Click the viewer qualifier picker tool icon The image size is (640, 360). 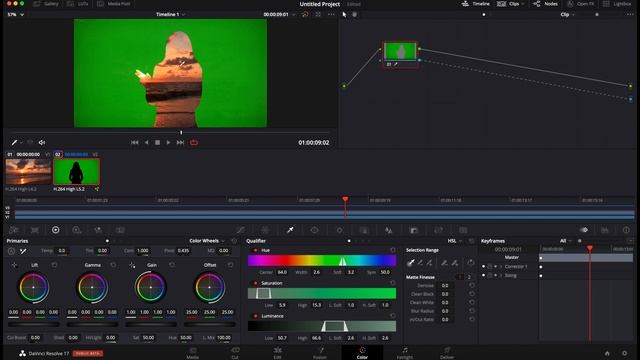pyautogui.click(x=14, y=142)
